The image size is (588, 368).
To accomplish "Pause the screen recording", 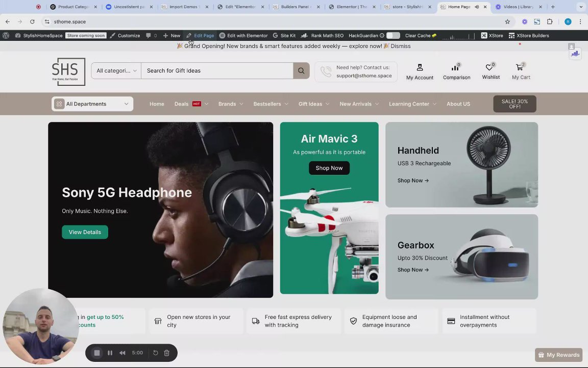I will pos(110,353).
